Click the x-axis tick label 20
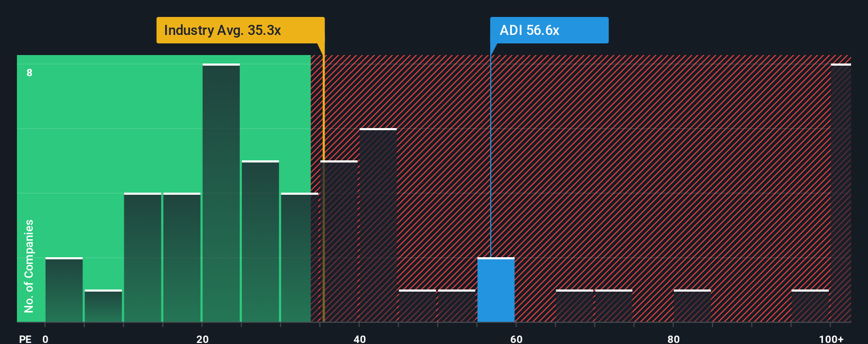Screen dimensions: 868x344 tap(203, 339)
